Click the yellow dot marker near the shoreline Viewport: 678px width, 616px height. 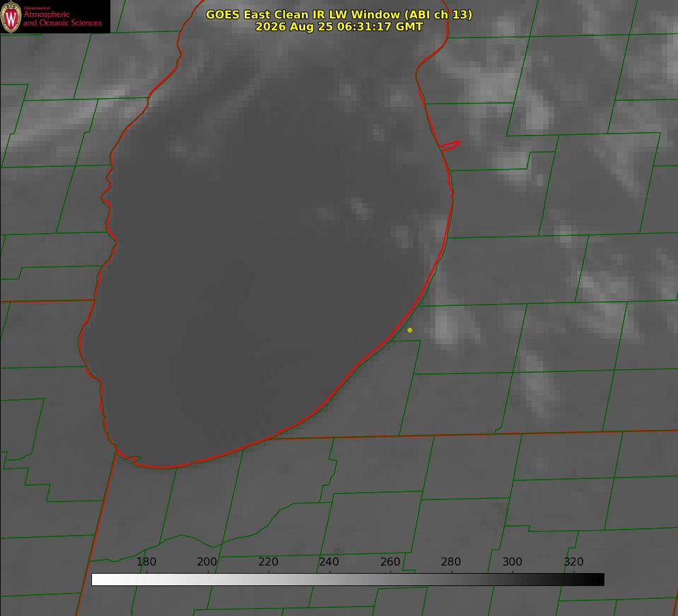(x=410, y=330)
